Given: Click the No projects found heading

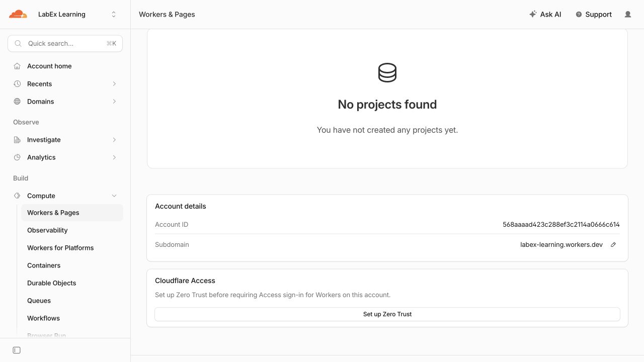Looking at the screenshot, I should 387,105.
